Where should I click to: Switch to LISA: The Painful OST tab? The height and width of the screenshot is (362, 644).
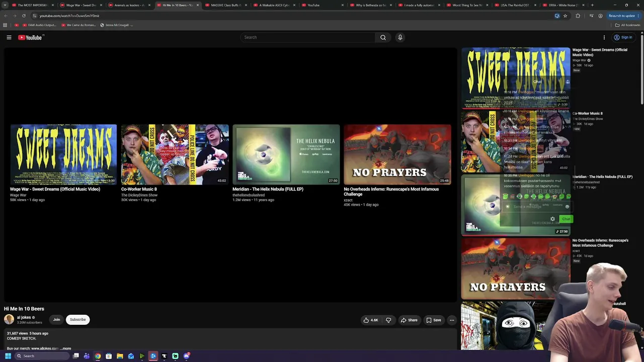pos(515,5)
